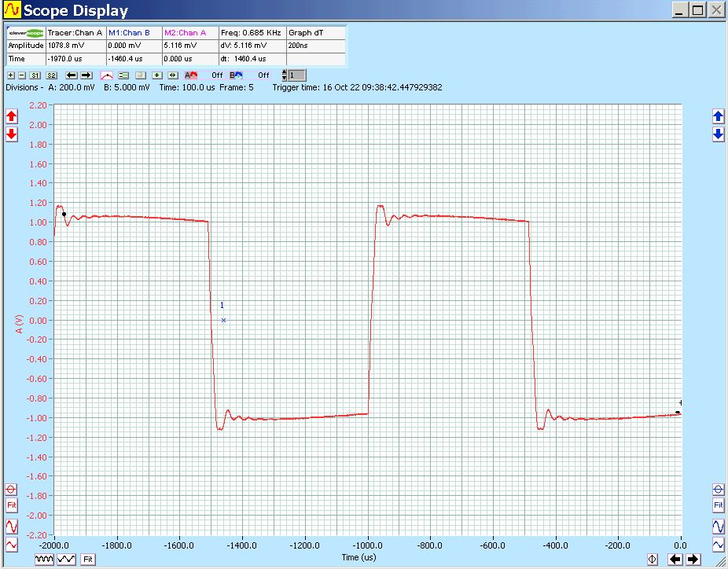This screenshot has height=569, width=728.
Task: Click the S1 toolbar button
Action: [35, 75]
